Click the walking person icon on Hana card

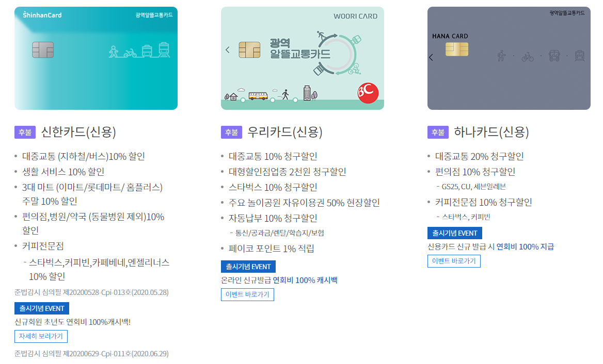pyautogui.click(x=501, y=56)
